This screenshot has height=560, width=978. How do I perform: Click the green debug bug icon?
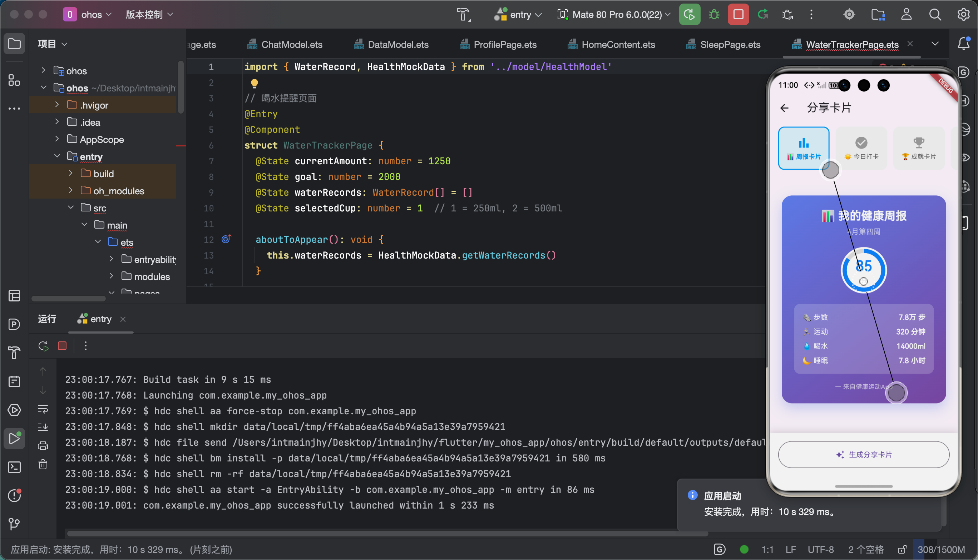point(714,15)
